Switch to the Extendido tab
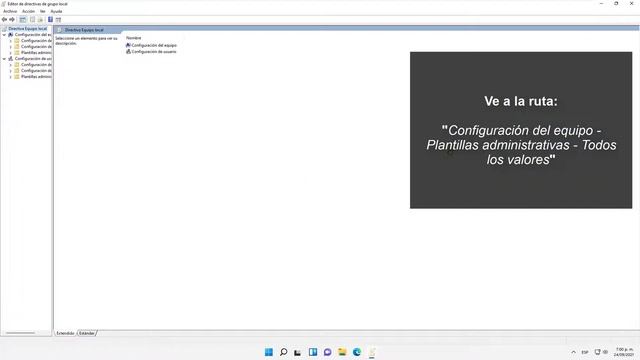The height and width of the screenshot is (360, 640). click(x=65, y=333)
